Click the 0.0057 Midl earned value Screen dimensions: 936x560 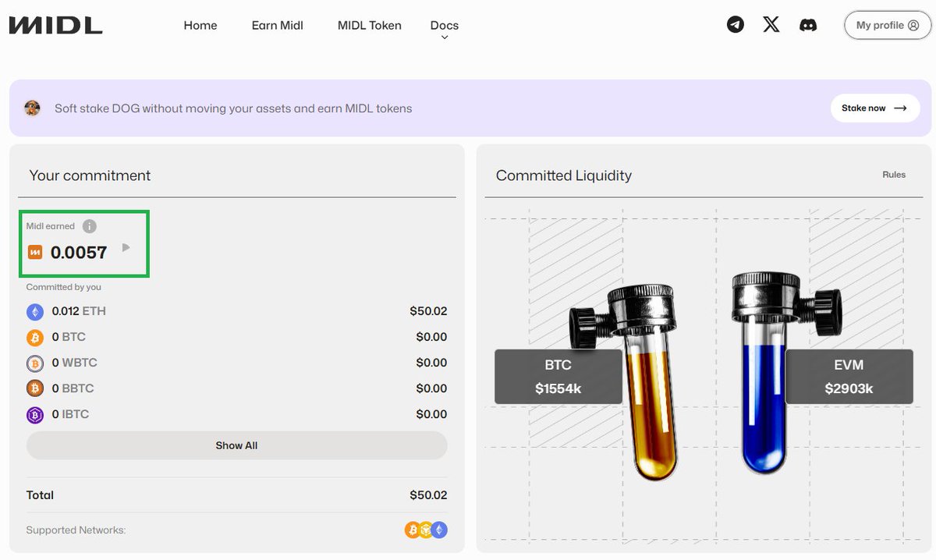tap(79, 252)
